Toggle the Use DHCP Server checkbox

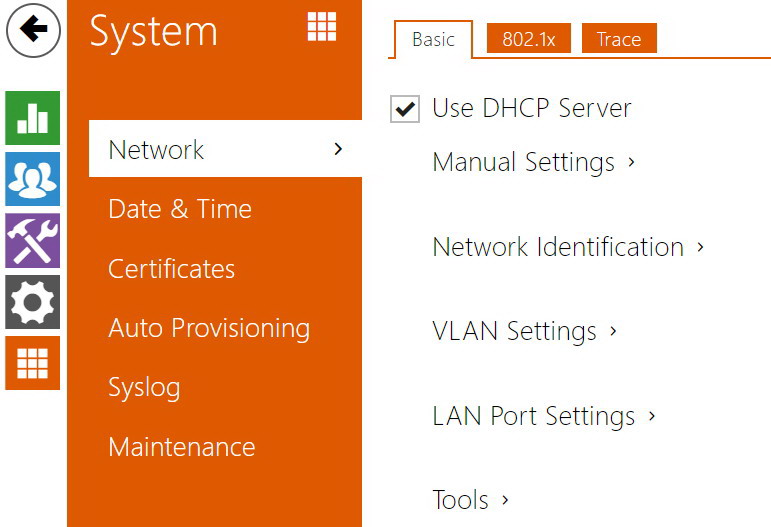coord(405,109)
